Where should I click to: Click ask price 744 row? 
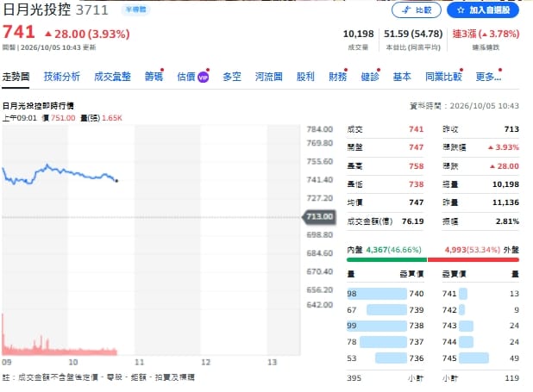(x=480, y=342)
